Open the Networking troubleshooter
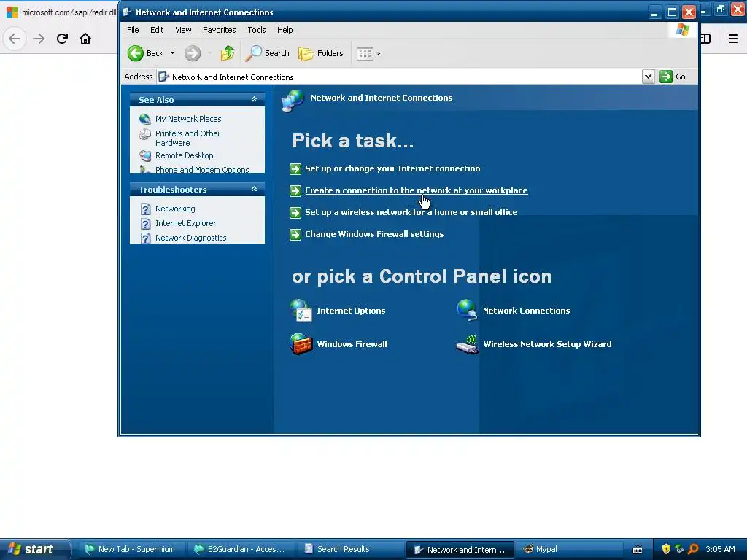Screen dimensions: 747x560 click(175, 209)
